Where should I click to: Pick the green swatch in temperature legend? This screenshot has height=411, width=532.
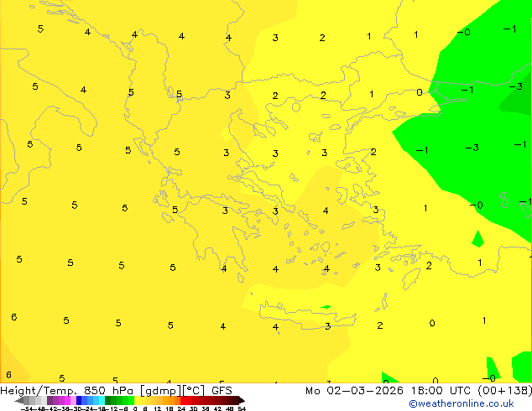point(117,400)
